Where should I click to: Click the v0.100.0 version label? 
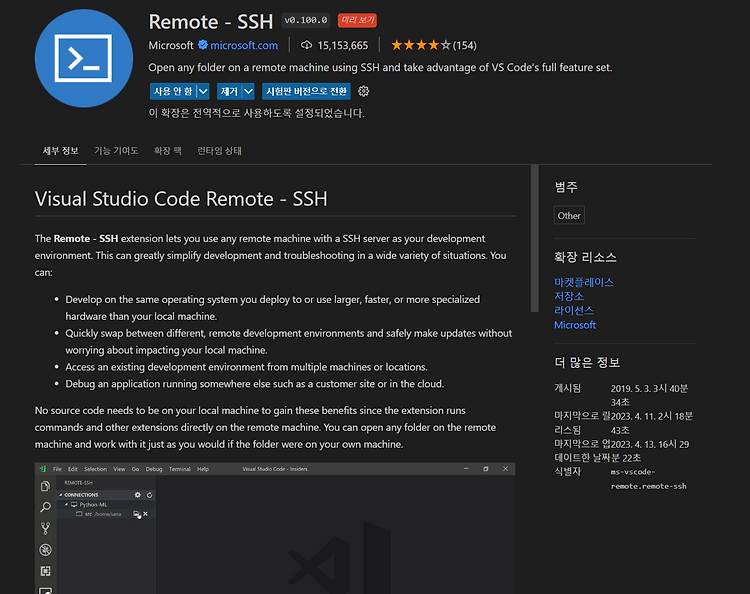click(306, 20)
